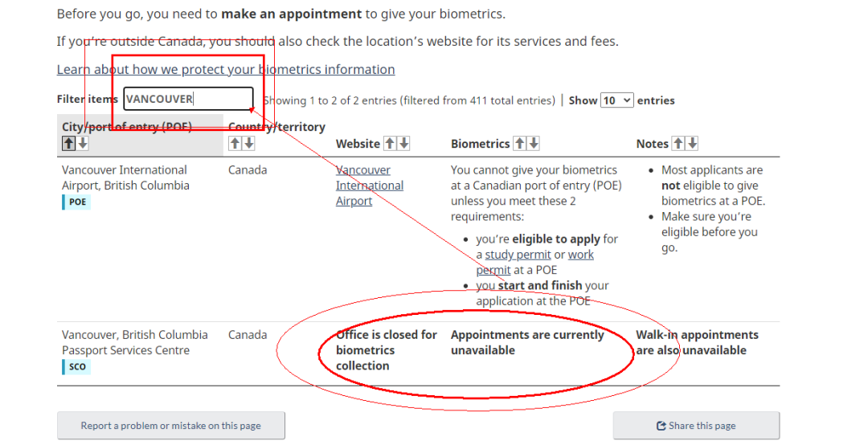This screenshot has height=441, width=868.
Task: Follow the study permit link
Action: [x=517, y=255]
